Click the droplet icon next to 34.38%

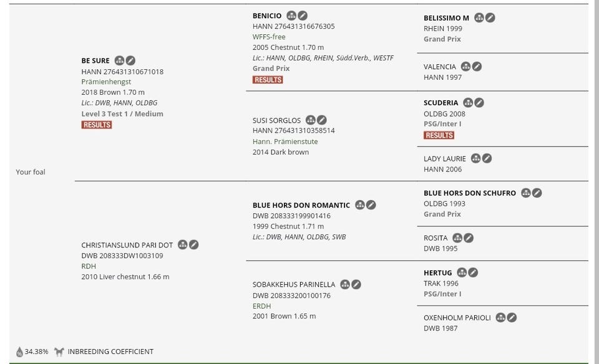coord(19,352)
